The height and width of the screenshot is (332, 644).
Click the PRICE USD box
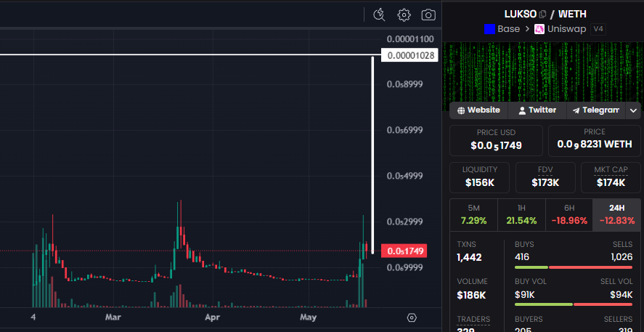click(x=496, y=140)
